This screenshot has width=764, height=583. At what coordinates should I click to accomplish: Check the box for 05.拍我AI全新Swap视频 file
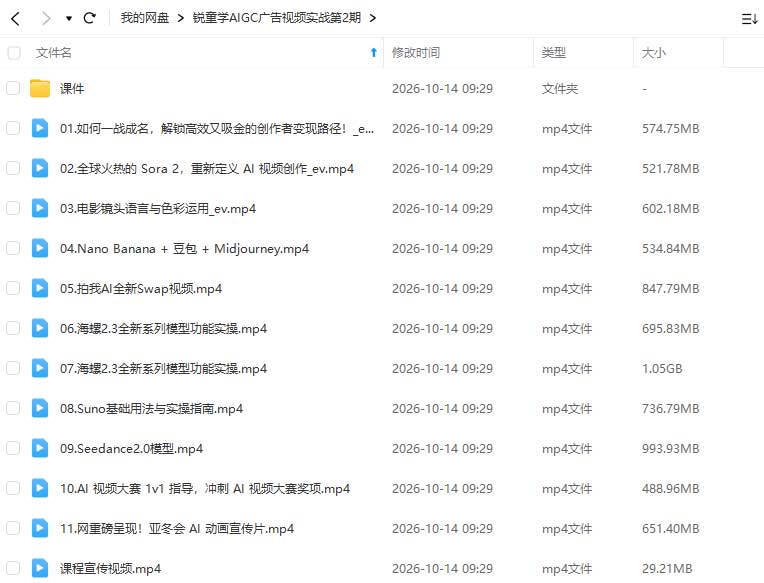tap(13, 288)
